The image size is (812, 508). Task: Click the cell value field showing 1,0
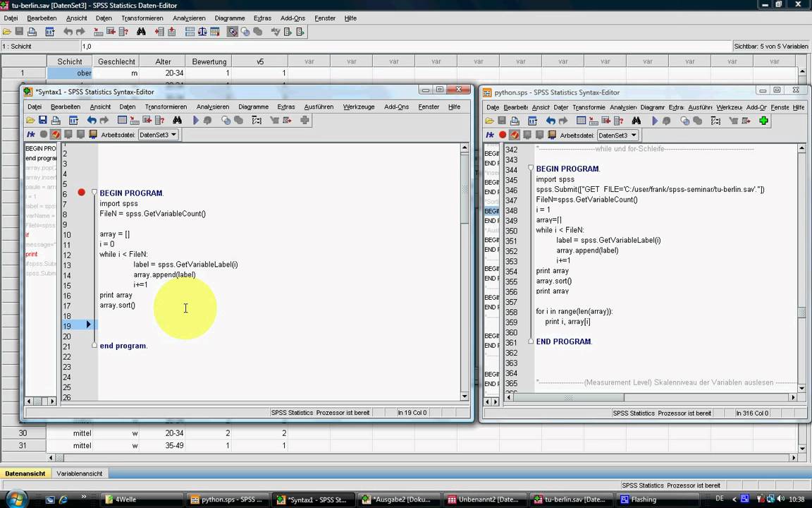click(407, 46)
